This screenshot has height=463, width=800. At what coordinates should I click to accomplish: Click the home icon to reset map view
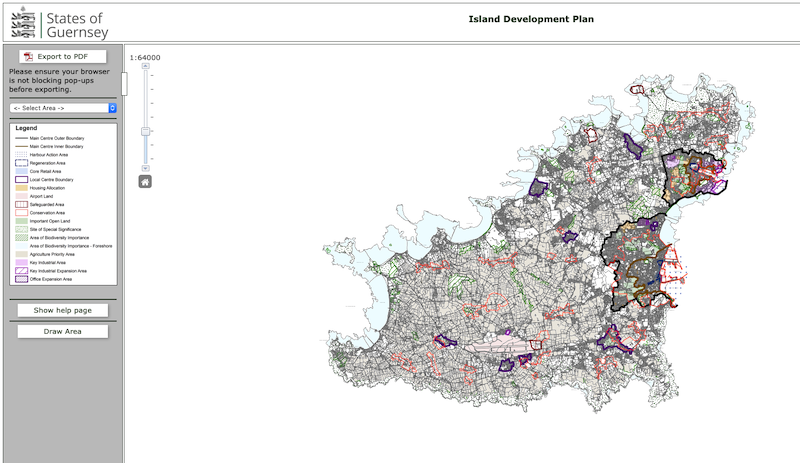pos(145,182)
